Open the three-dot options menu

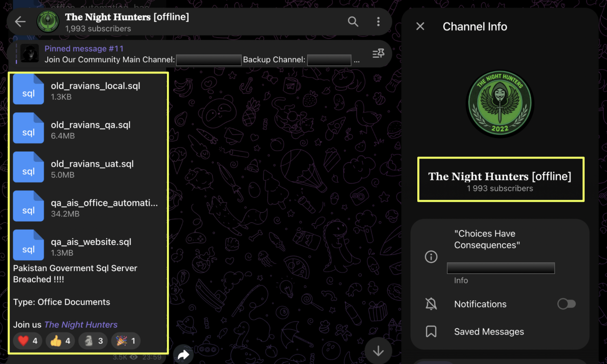[378, 21]
